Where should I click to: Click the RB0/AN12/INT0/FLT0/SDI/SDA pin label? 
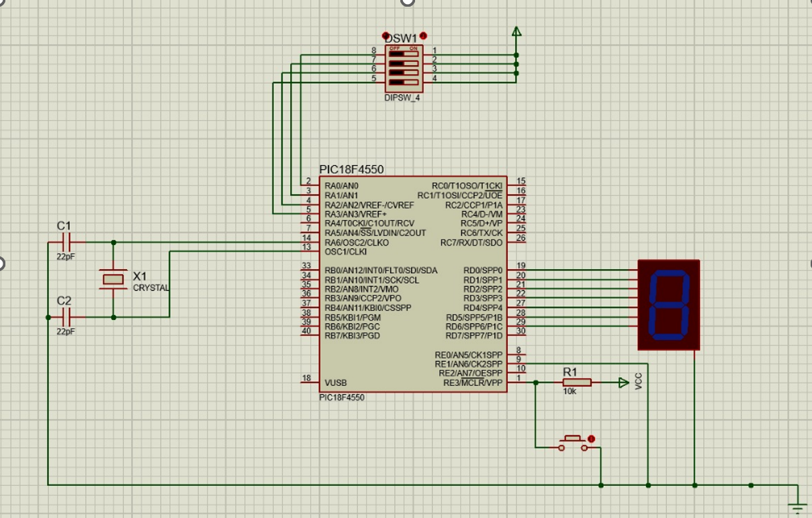tap(381, 270)
